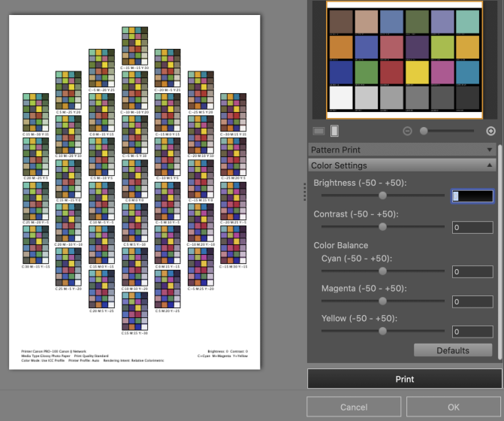Click the settings panel vertical scrollbar
Viewport: 504px width, 421px height.
pos(499,253)
